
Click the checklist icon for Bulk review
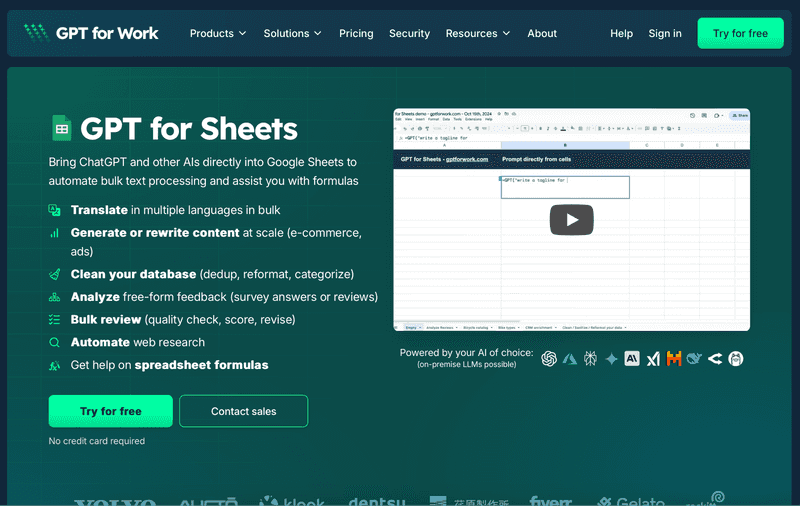(x=54, y=320)
